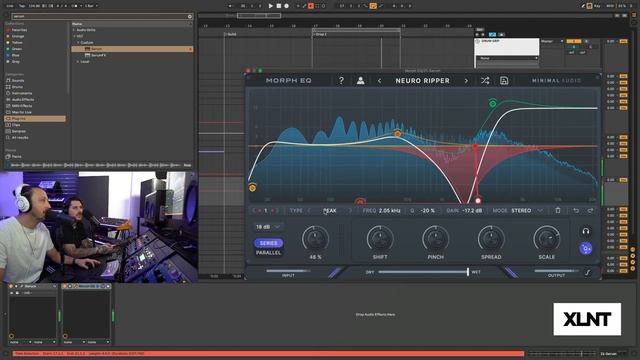
Task: Expand the Audio Units folder
Action: (x=74, y=30)
